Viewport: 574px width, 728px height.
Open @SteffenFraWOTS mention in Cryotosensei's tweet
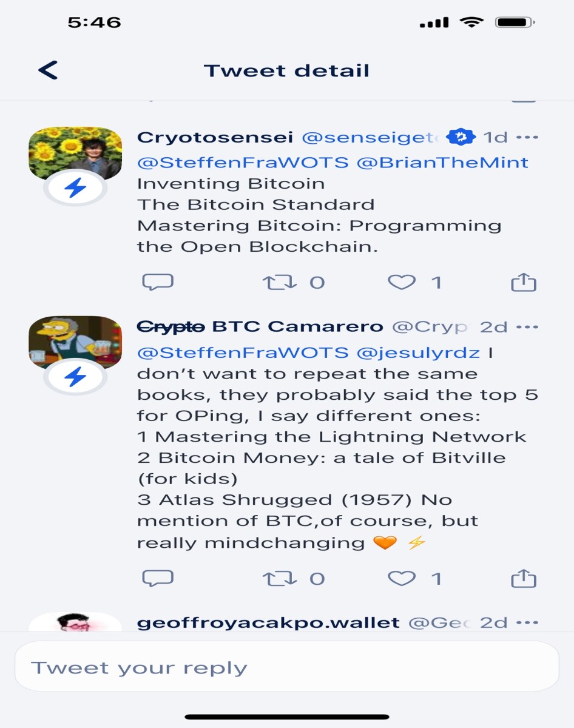(243, 163)
